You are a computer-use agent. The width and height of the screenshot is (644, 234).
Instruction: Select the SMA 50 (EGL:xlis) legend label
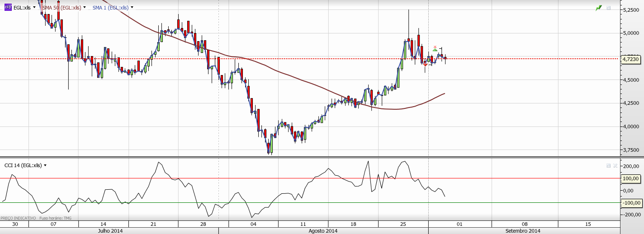click(x=62, y=8)
